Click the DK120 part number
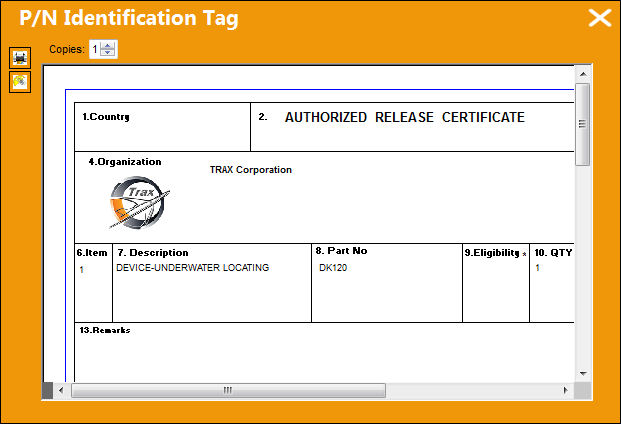This screenshot has width=621, height=424. coord(333,268)
